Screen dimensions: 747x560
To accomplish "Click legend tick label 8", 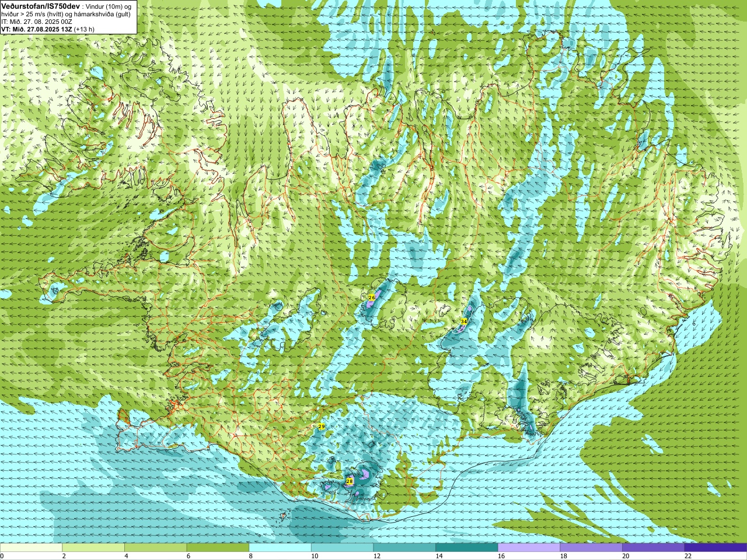I will tap(251, 556).
